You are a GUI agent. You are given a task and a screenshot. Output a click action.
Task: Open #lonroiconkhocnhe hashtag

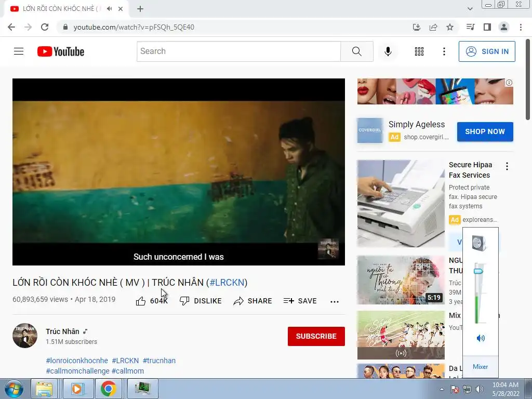pyautogui.click(x=77, y=361)
